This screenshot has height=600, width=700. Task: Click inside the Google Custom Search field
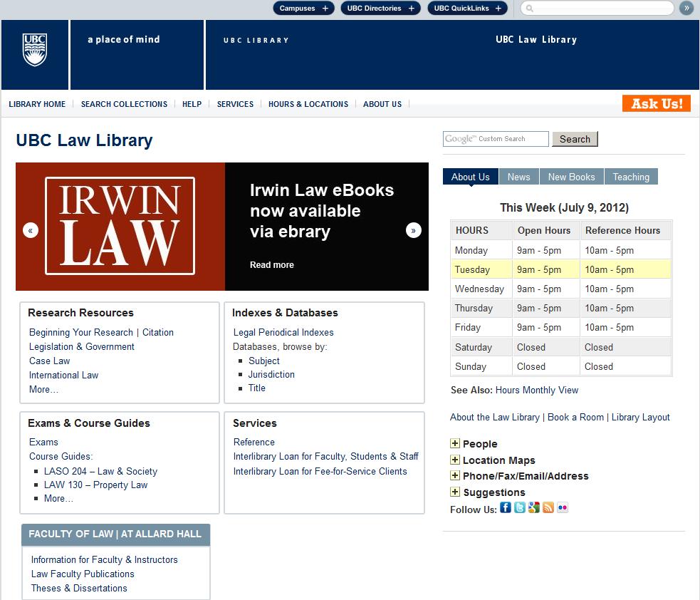[495, 139]
